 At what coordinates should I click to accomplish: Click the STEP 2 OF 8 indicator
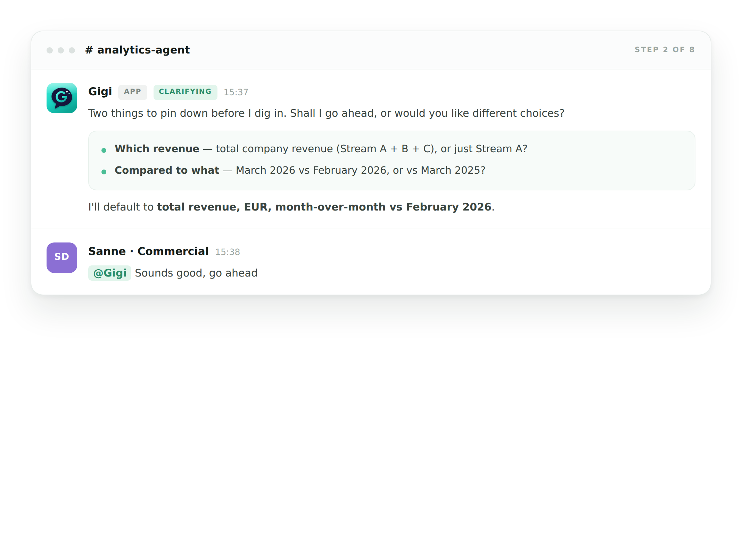(x=665, y=50)
